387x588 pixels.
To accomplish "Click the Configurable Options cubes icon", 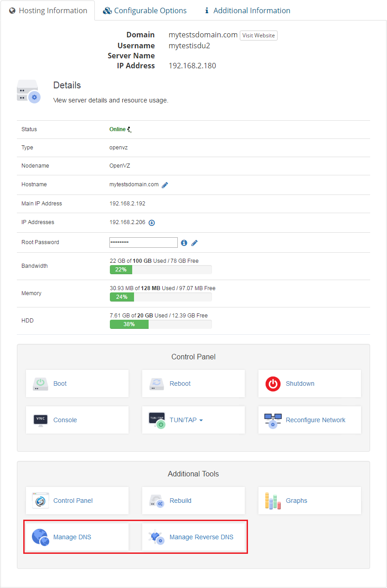I will [107, 10].
